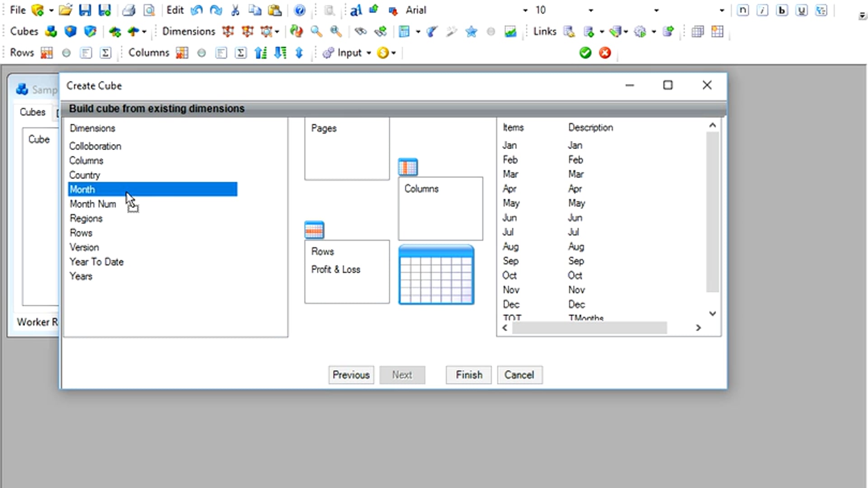Click the Previous button
The height and width of the screenshot is (488, 868).
351,375
